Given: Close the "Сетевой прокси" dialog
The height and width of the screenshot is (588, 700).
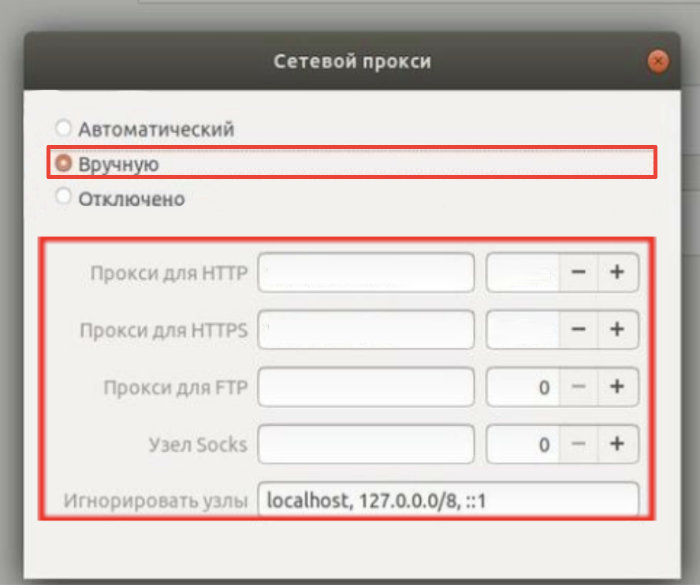Looking at the screenshot, I should tap(657, 61).
